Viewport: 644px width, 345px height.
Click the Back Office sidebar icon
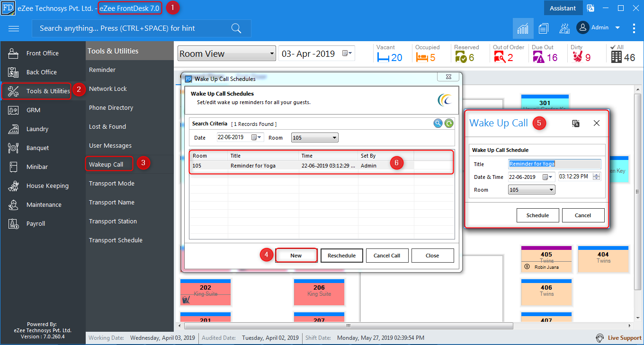(x=13, y=72)
